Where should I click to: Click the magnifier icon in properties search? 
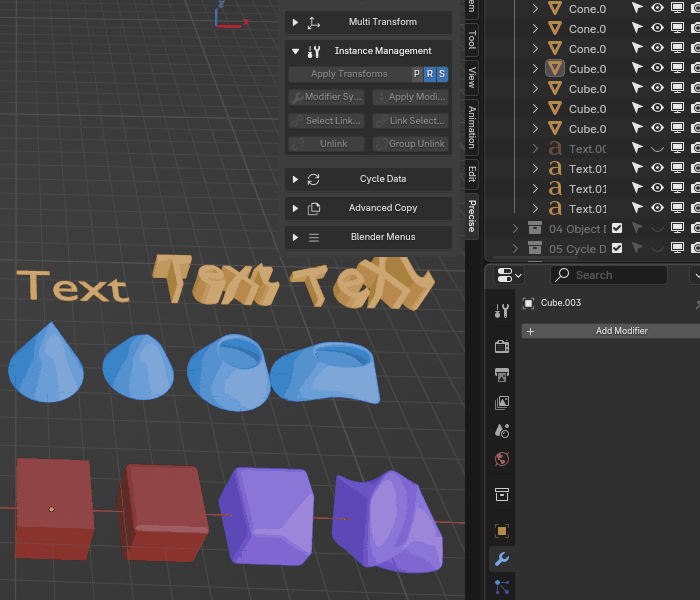coord(562,275)
